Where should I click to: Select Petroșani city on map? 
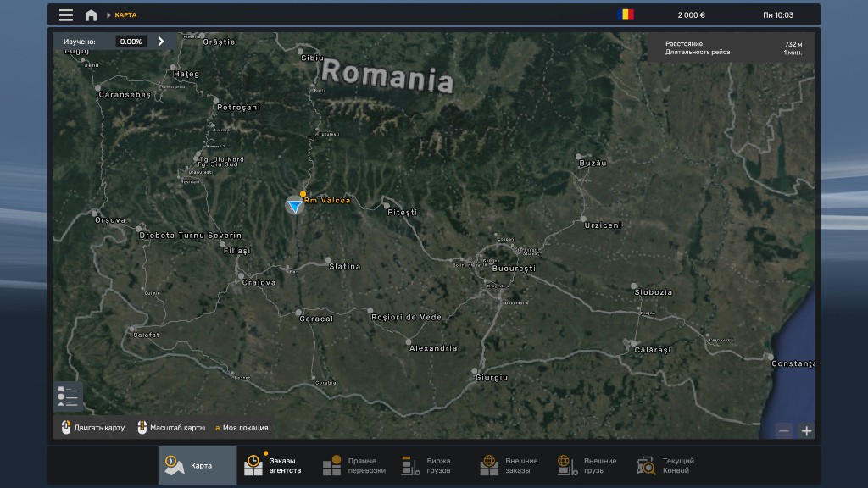238,108
